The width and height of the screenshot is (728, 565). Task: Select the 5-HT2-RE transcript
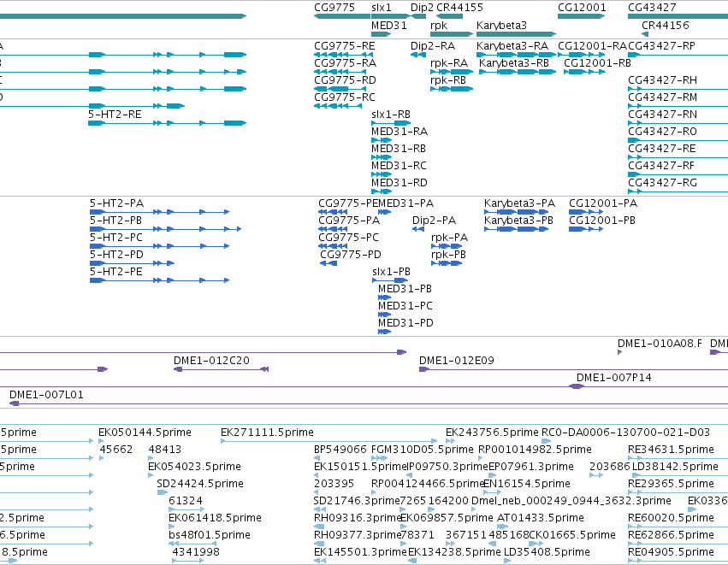coord(167,123)
